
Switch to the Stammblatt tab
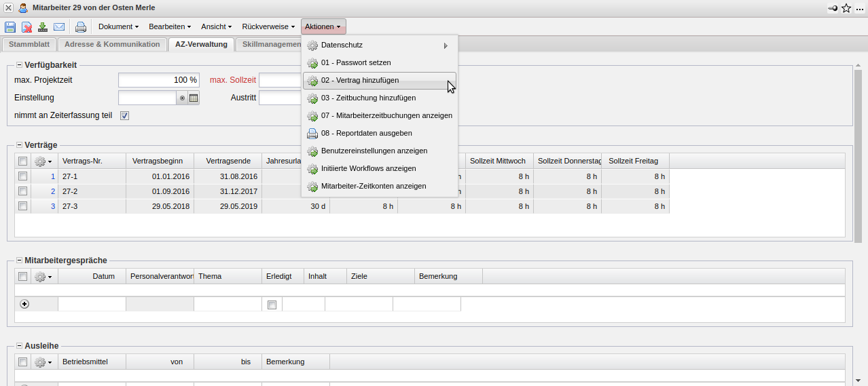tap(29, 44)
